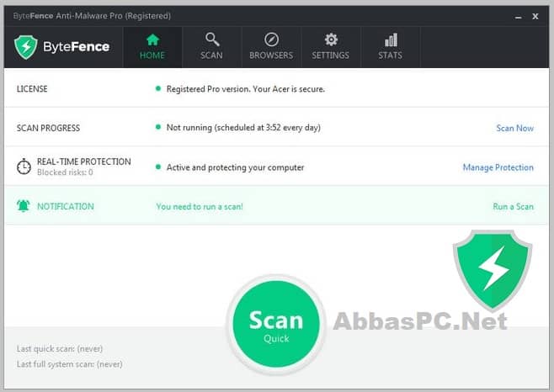
Task: Click the Scan magnifier icon
Action: [x=212, y=40]
